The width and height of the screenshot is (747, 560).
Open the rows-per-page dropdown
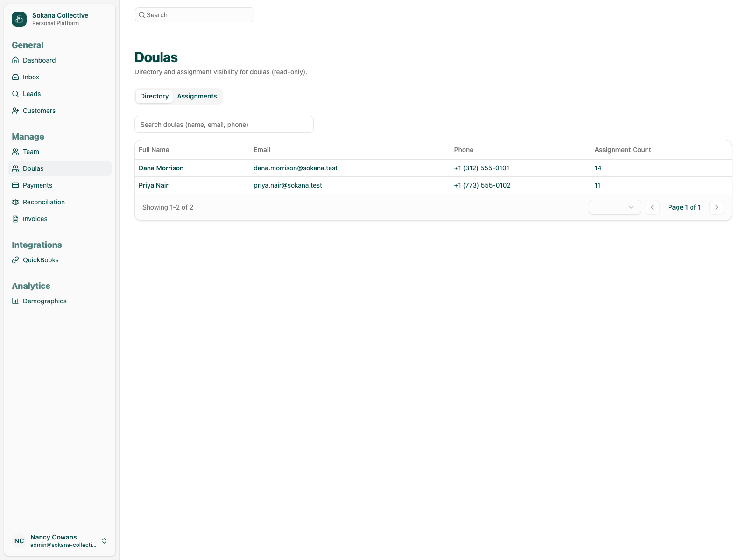614,207
